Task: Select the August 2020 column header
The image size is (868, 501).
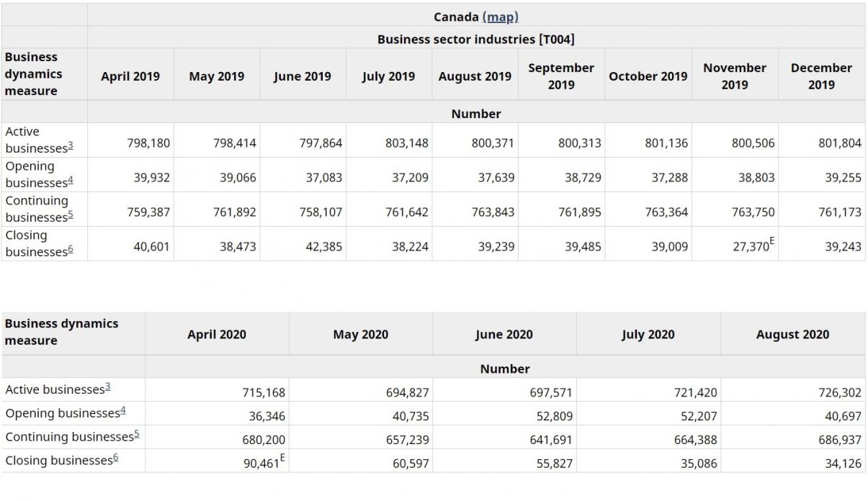Action: coord(792,334)
